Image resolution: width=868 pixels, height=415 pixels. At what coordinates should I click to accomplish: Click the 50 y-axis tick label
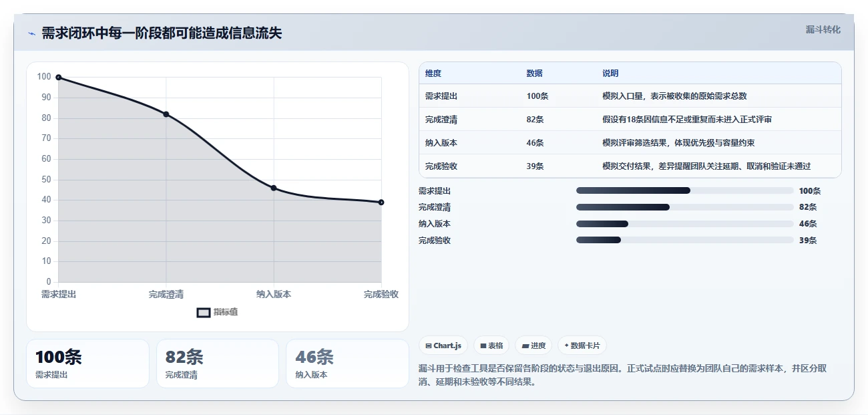coord(46,180)
